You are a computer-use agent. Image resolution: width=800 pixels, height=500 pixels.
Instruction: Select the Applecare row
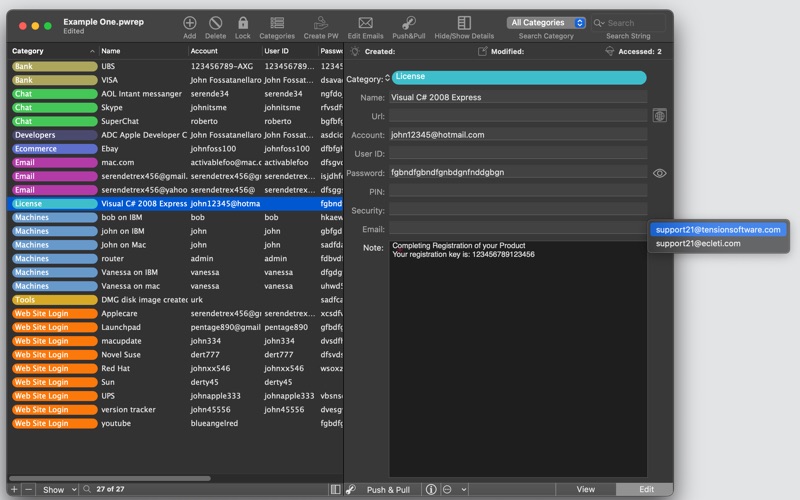point(175,314)
